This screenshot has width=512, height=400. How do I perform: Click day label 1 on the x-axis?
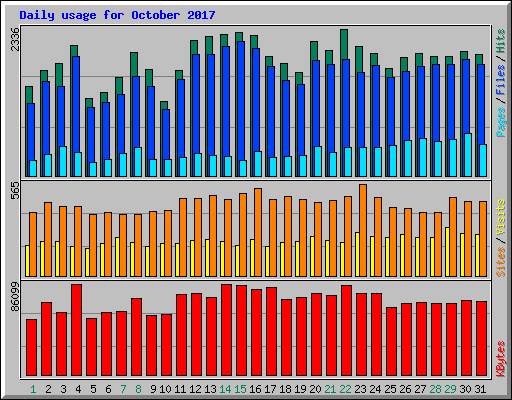point(33,389)
